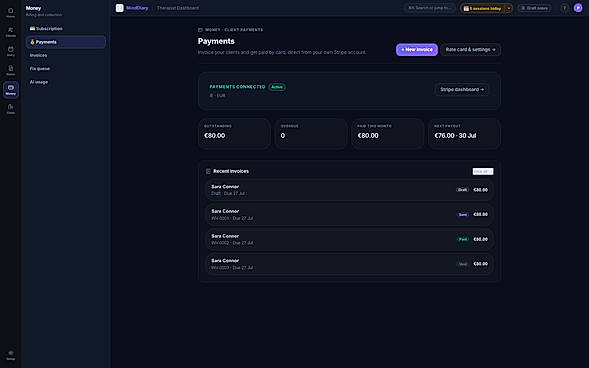Image resolution: width=589 pixels, height=368 pixels.
Task: Click the + New invoice button
Action: 417,50
